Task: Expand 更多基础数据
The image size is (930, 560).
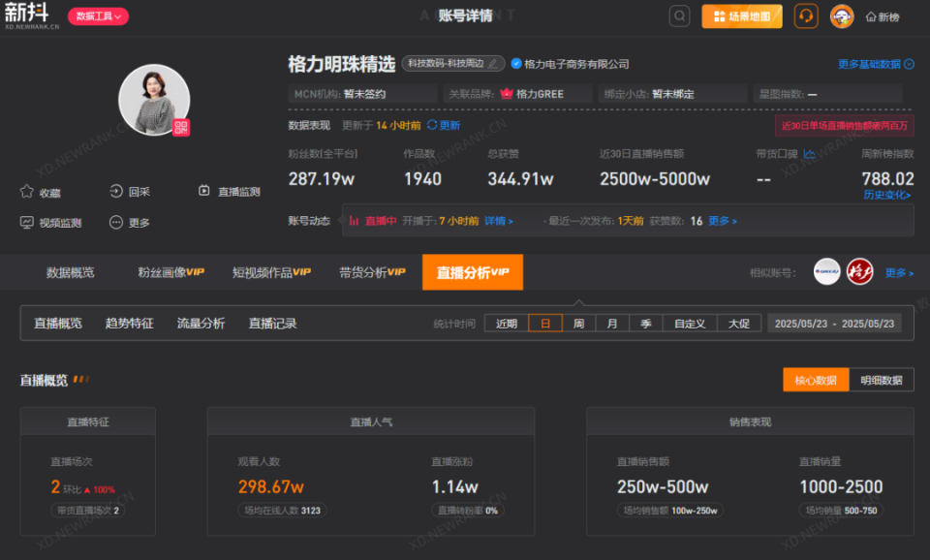Action: [876, 64]
